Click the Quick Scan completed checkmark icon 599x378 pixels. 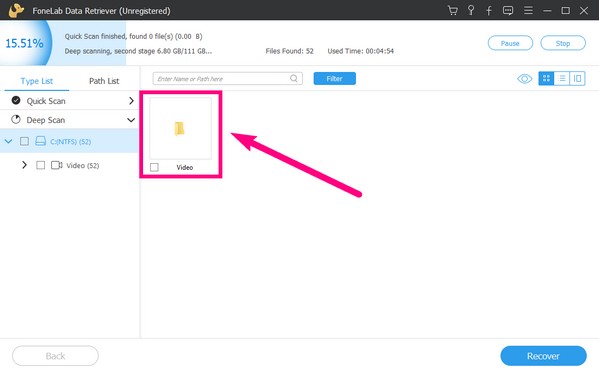pyautogui.click(x=16, y=100)
